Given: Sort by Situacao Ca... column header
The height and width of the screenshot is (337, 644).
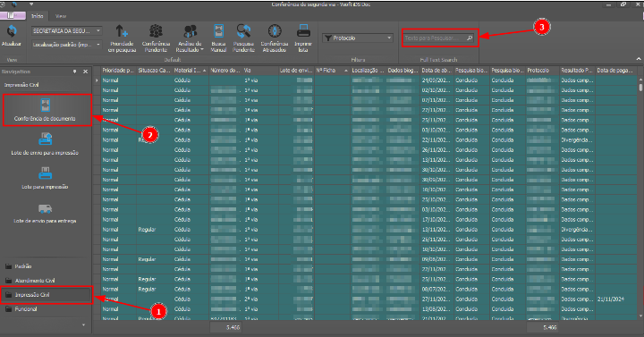Looking at the screenshot, I should point(155,71).
